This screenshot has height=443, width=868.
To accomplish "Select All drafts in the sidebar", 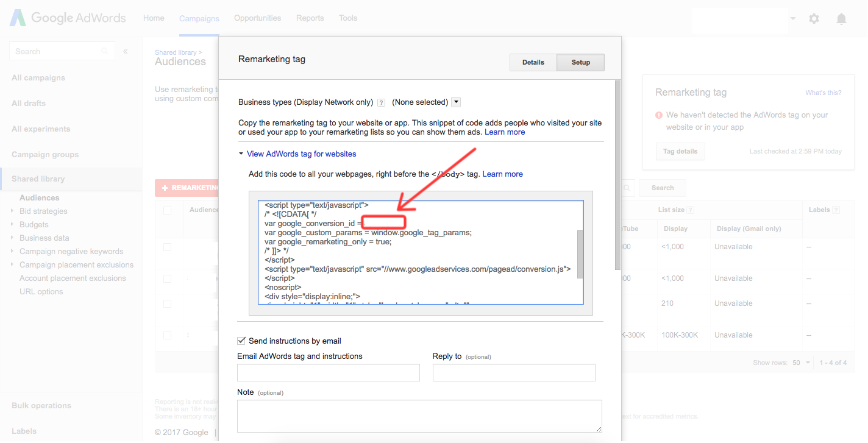I will [29, 104].
